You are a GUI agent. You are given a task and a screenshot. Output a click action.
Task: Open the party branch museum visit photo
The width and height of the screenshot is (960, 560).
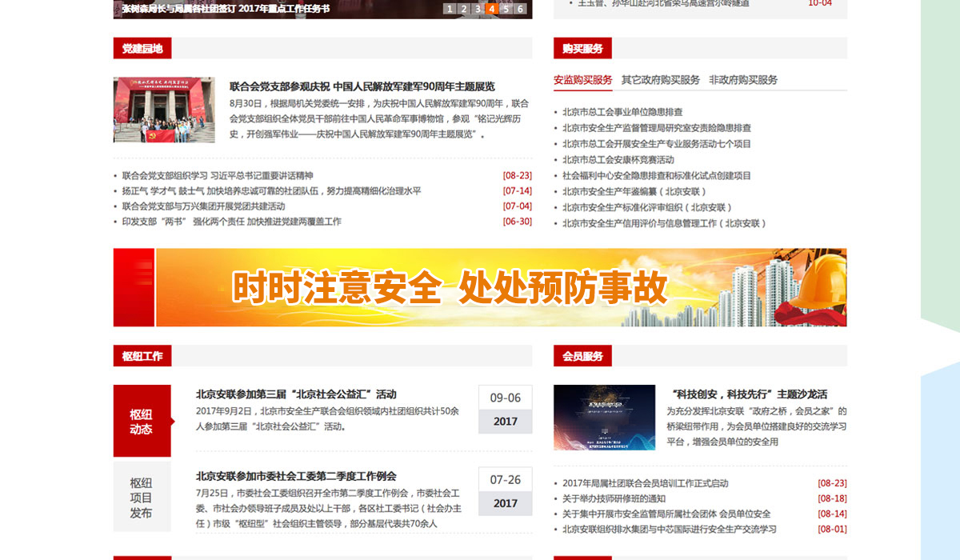click(164, 110)
